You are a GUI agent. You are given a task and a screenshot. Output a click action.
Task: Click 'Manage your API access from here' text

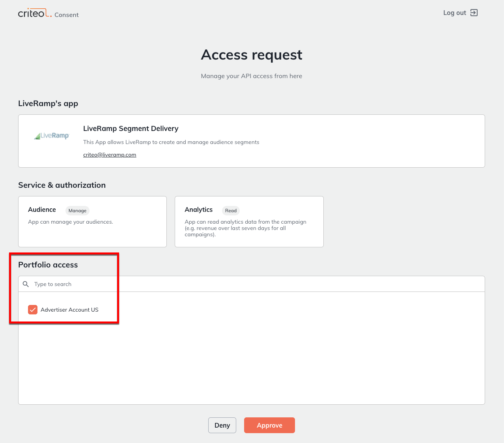coord(252,76)
